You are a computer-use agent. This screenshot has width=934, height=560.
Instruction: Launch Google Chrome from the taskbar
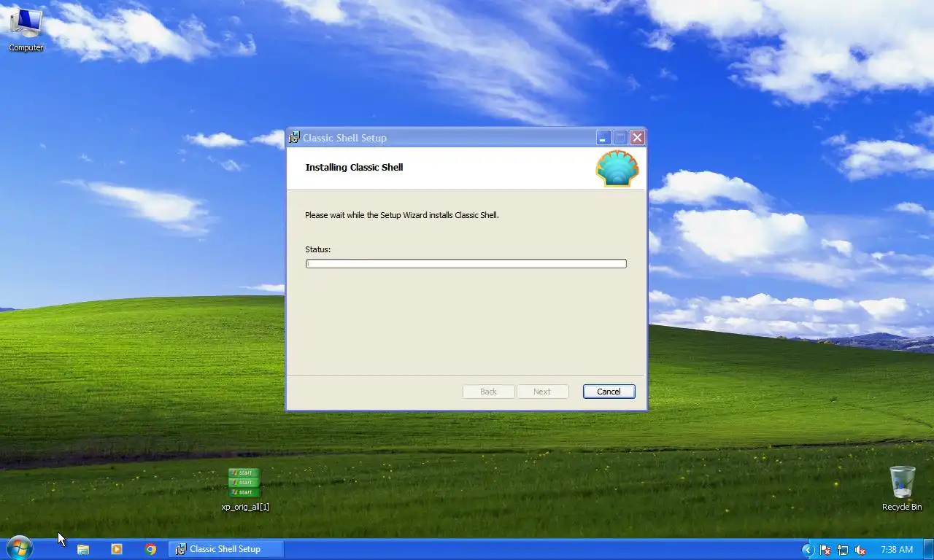[x=150, y=549]
